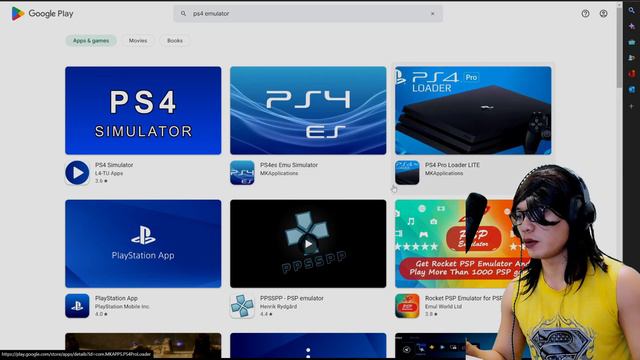
Task: Open the bottom-middle blue app banner
Action: point(308,346)
